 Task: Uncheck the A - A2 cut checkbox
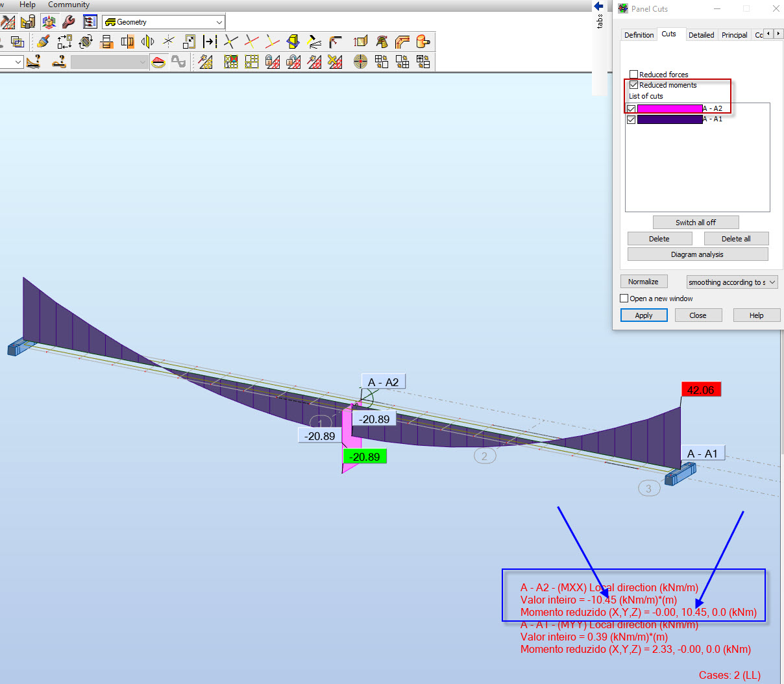pos(631,109)
